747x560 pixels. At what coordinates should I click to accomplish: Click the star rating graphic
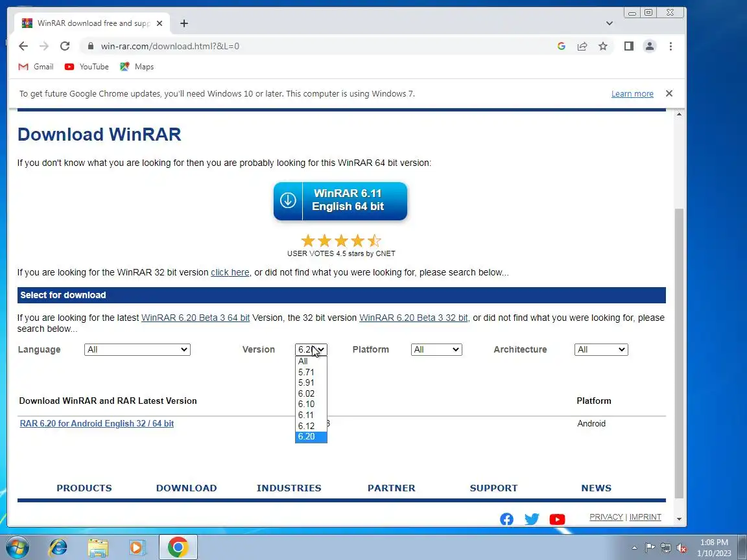coord(341,240)
